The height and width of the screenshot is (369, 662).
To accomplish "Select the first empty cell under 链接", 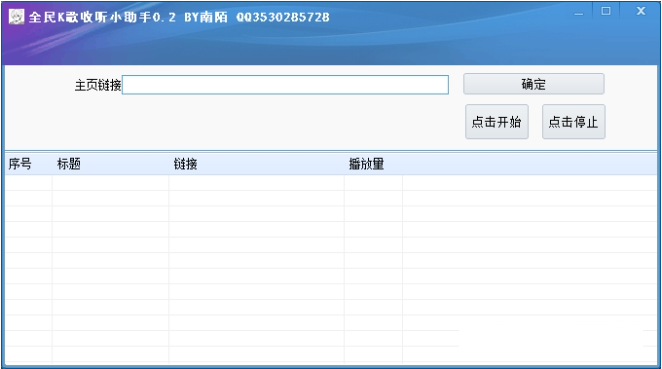I will click(256, 182).
